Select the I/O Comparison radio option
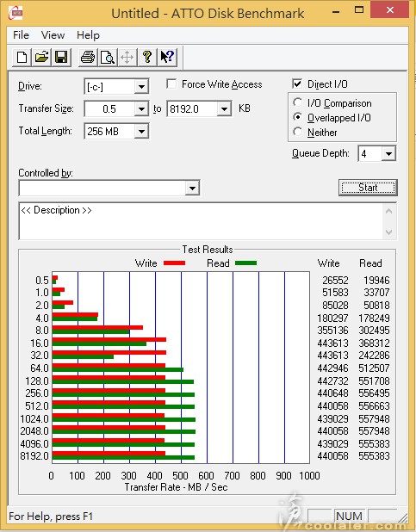 [x=297, y=102]
